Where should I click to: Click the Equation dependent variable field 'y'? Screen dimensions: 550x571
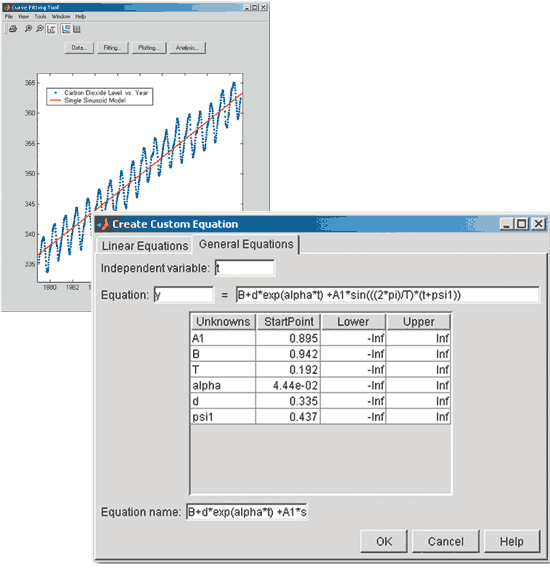coord(184,295)
